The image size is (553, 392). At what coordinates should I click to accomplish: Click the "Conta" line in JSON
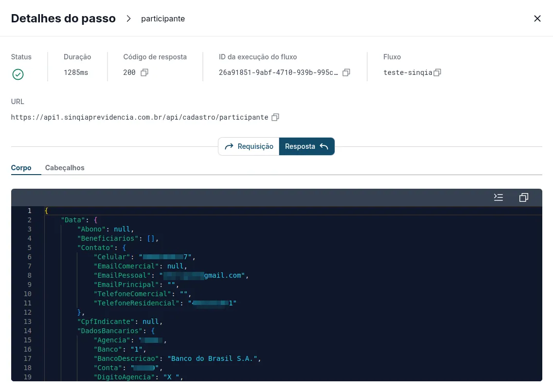click(x=128, y=368)
